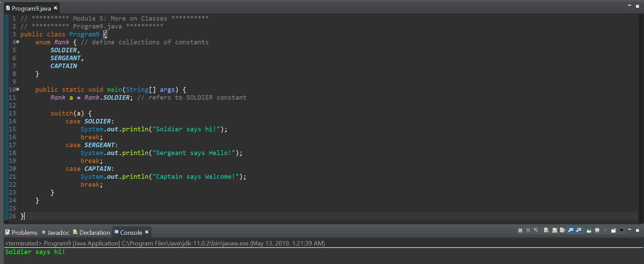This screenshot has width=644, height=264.
Task: Click the Declaration tab icon
Action: [x=75, y=232]
